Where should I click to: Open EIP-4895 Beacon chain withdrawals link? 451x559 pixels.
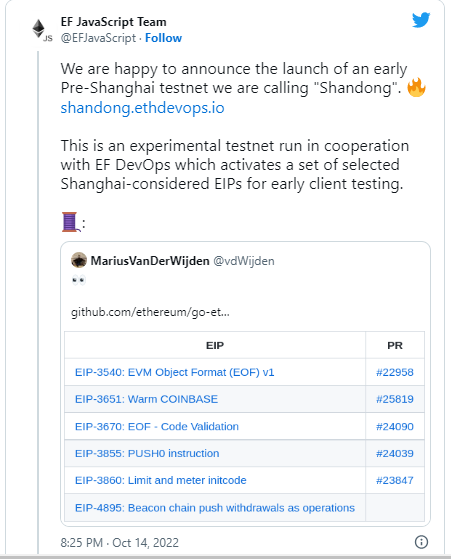(215, 507)
